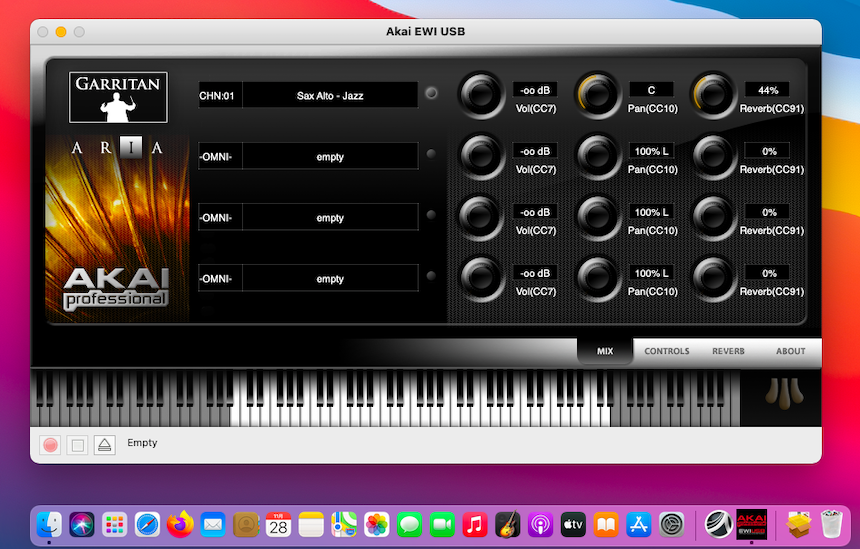Click the first slot's -oo dB volume field
The image size is (860, 549).
(535, 90)
